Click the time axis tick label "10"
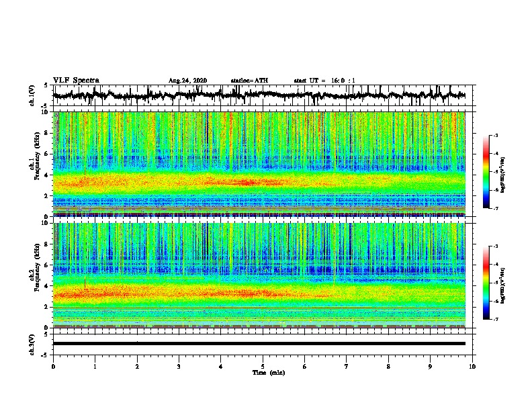 (472, 367)
